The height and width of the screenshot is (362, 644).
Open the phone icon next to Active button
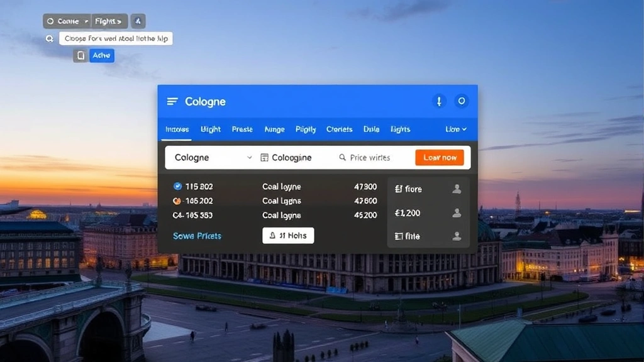[x=80, y=55]
